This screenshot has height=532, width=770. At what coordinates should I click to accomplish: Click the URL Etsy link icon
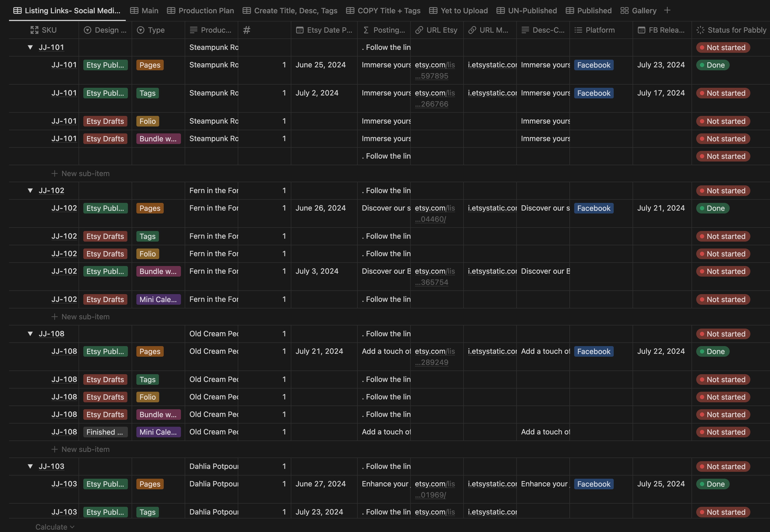click(419, 30)
